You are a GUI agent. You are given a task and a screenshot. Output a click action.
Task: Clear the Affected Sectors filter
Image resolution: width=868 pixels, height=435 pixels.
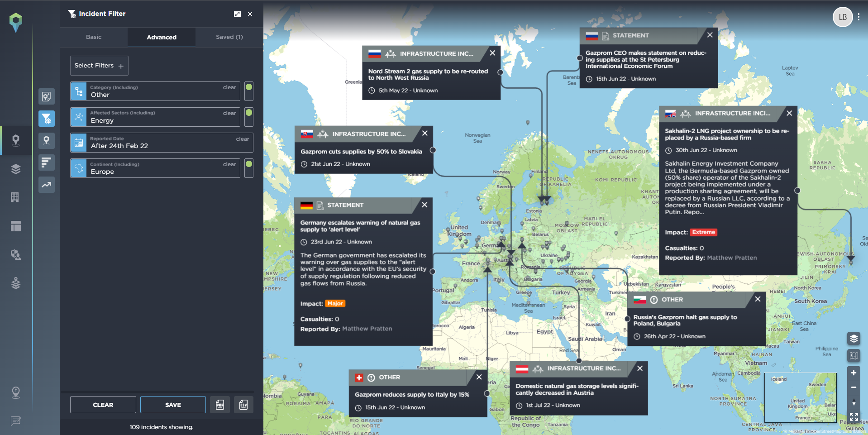pos(229,113)
